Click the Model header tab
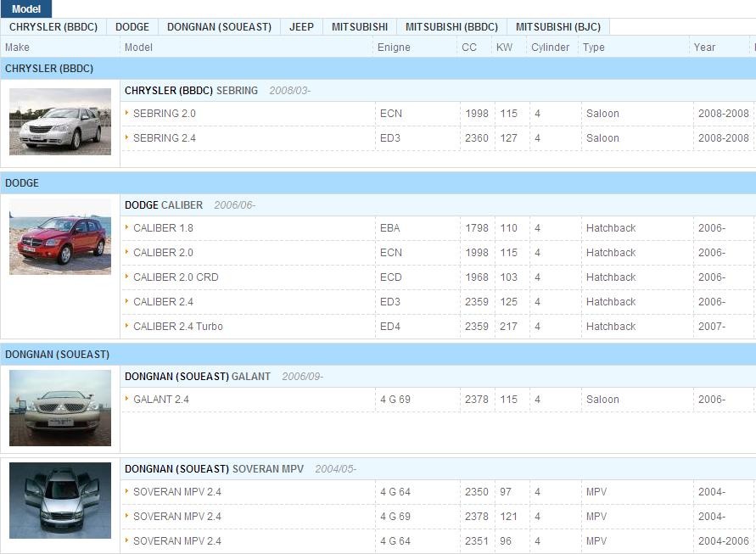The height and width of the screenshot is (554, 756). point(26,8)
